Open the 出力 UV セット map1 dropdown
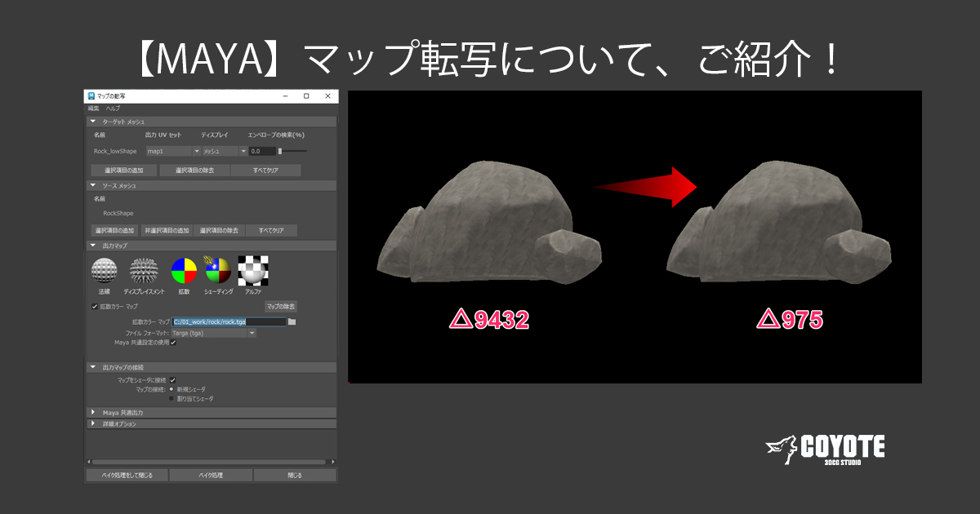The image size is (980, 514). (x=172, y=151)
